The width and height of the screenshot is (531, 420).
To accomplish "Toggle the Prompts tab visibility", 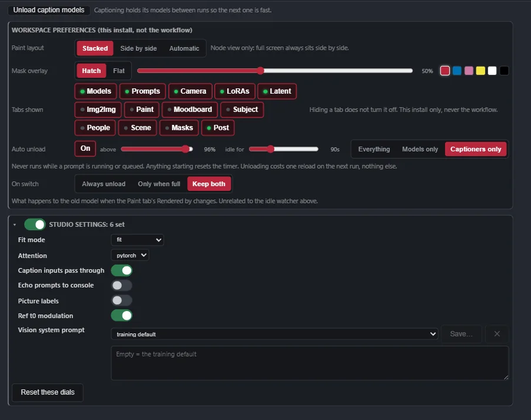I will (x=142, y=91).
